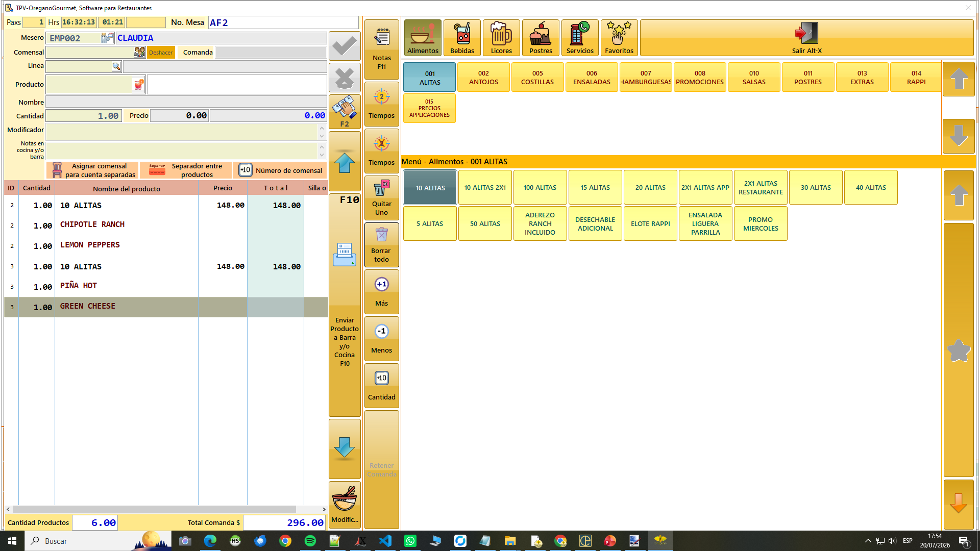Screen dimensions: 980x551
Task: Click the Más plus-one button
Action: tap(381, 292)
